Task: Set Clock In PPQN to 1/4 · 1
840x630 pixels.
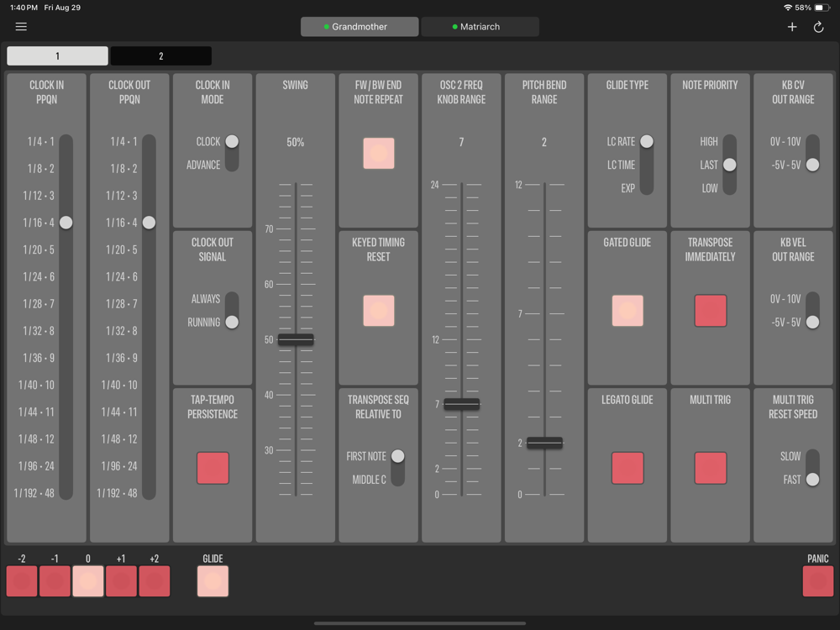Action: [41, 141]
